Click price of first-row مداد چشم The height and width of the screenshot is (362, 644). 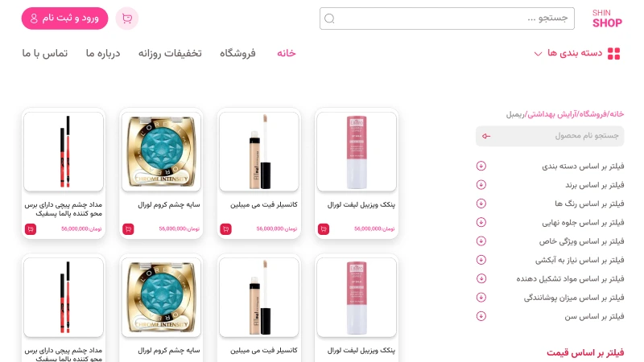point(81,228)
